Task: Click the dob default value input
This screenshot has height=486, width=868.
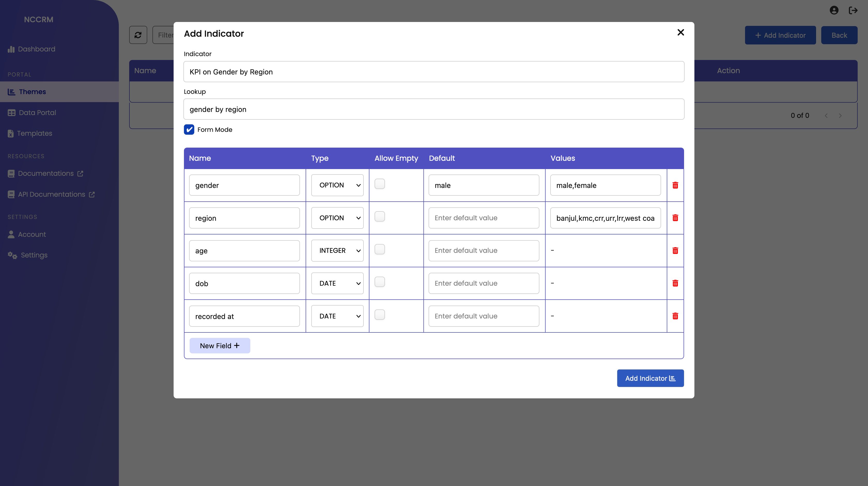Action: coord(484,283)
